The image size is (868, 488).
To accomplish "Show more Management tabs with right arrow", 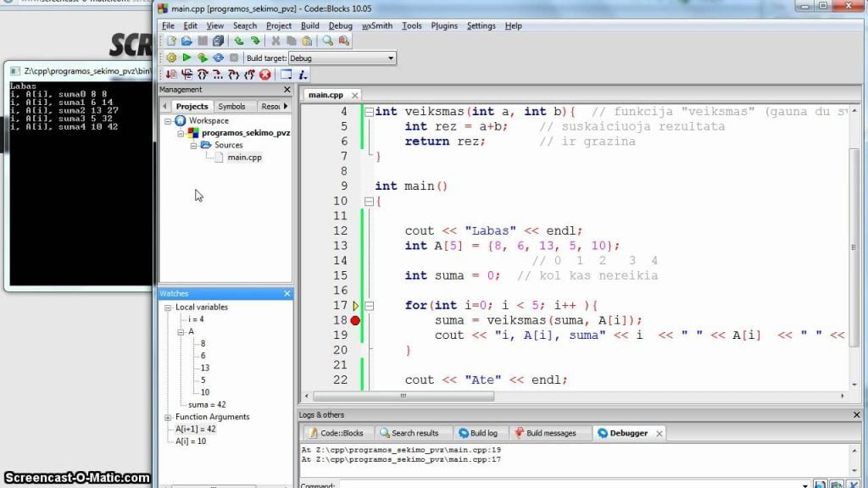I will (x=286, y=106).
